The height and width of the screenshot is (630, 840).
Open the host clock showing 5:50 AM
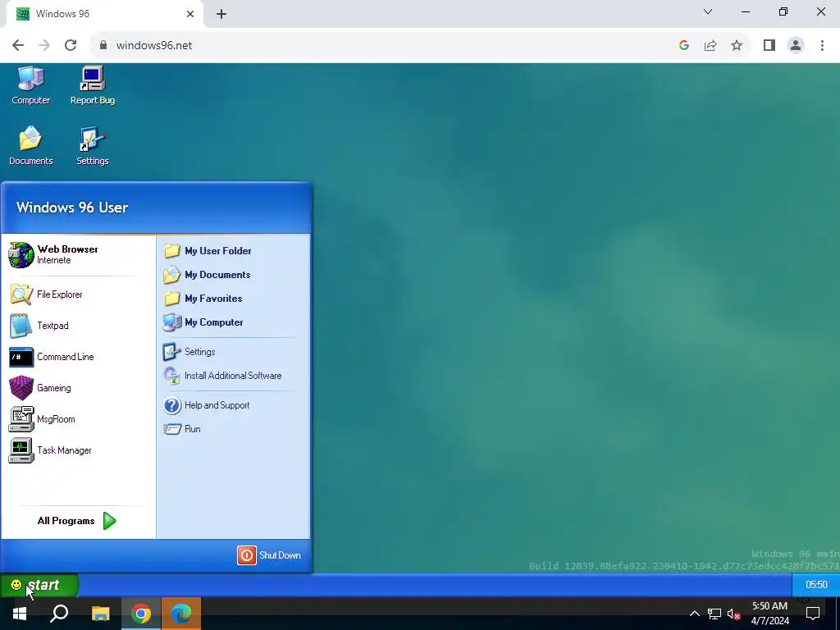pyautogui.click(x=769, y=614)
